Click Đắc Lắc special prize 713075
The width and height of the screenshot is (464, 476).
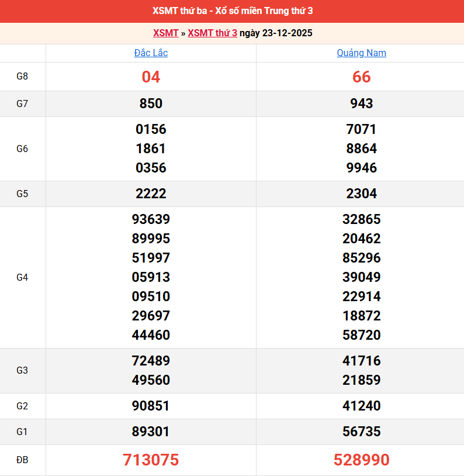click(151, 460)
